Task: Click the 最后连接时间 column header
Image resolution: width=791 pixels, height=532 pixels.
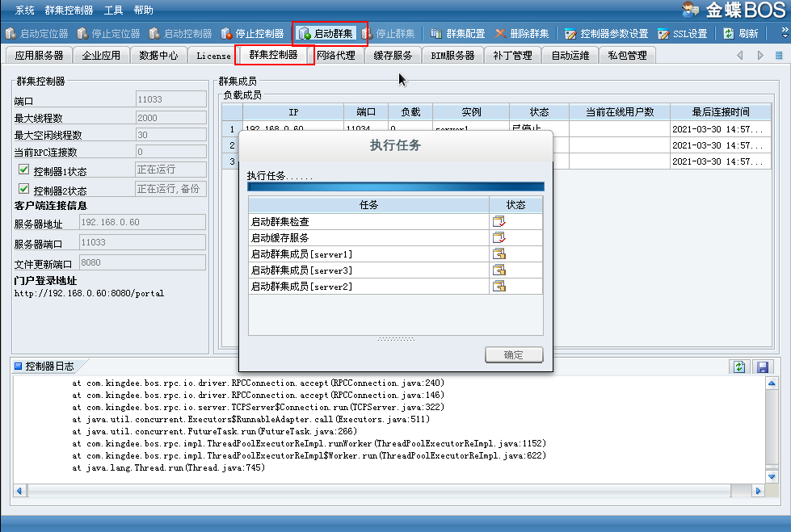Action: pyautogui.click(x=721, y=112)
